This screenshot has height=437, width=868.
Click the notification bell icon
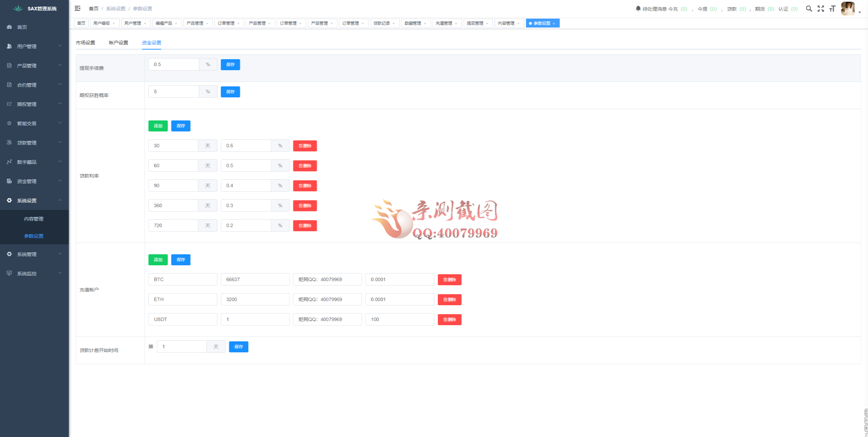click(x=638, y=9)
